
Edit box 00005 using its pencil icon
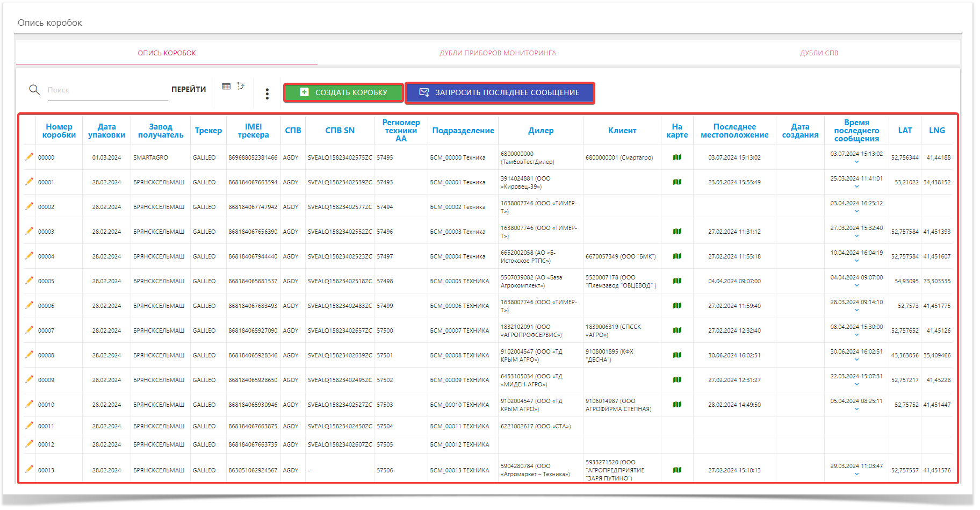29,281
